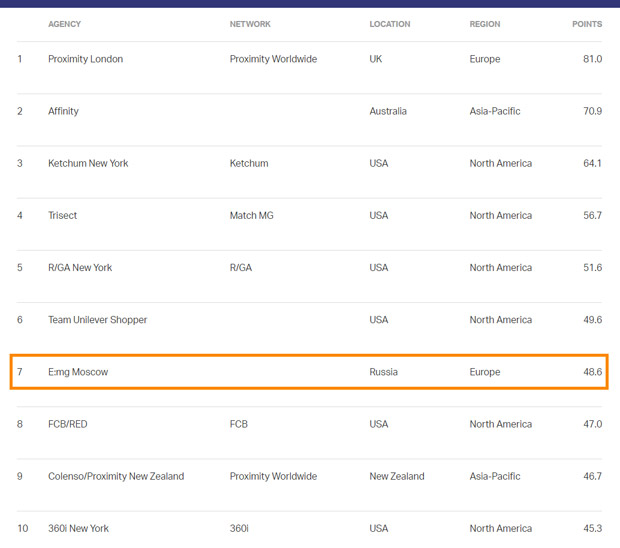
Task: Open Team Unilever Shopper entry
Action: click(97, 320)
